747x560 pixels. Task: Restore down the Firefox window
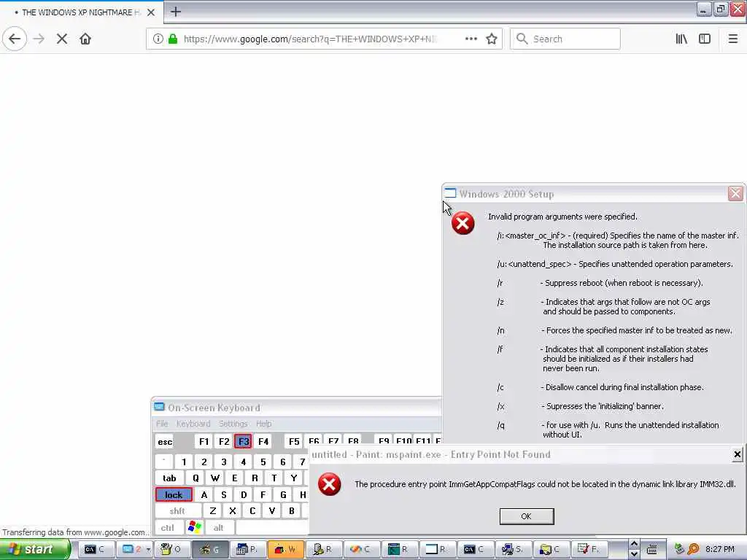(x=720, y=9)
